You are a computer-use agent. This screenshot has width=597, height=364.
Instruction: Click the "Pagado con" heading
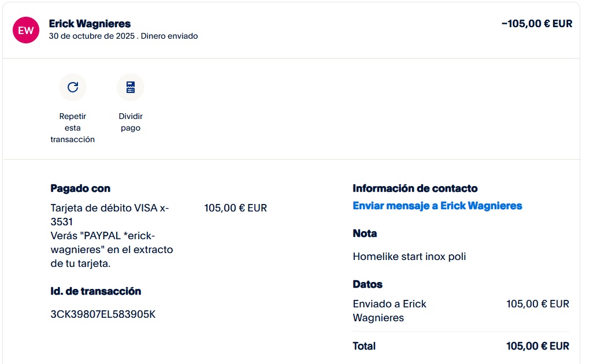(80, 188)
